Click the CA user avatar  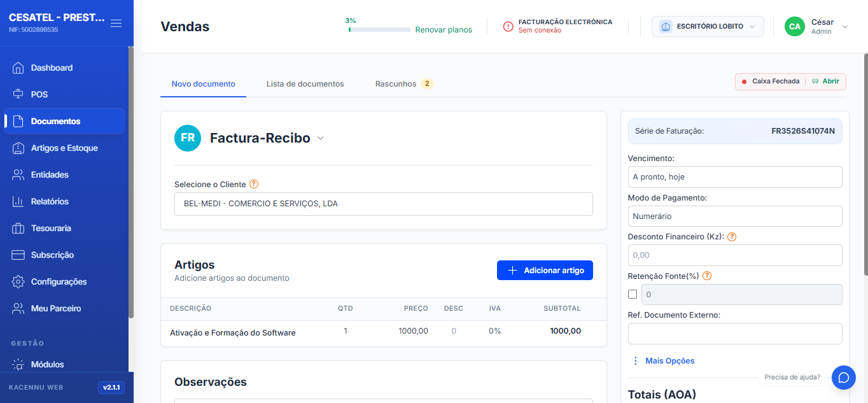pos(795,26)
